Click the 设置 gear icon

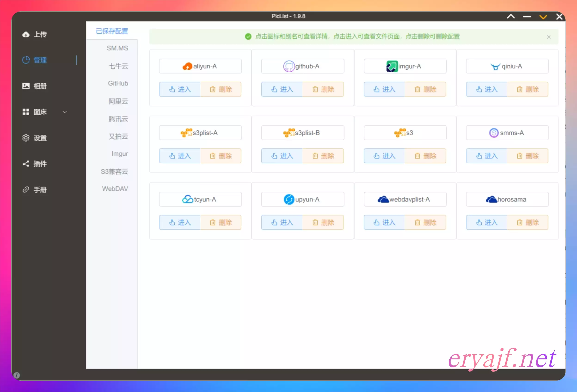coord(26,138)
